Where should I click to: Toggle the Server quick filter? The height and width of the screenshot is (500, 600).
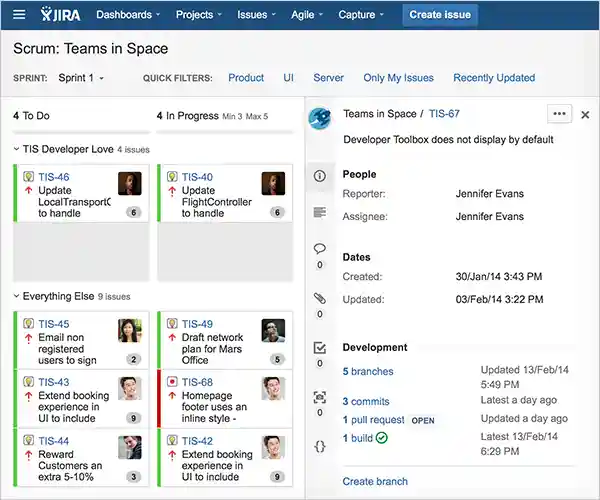pyautogui.click(x=328, y=78)
